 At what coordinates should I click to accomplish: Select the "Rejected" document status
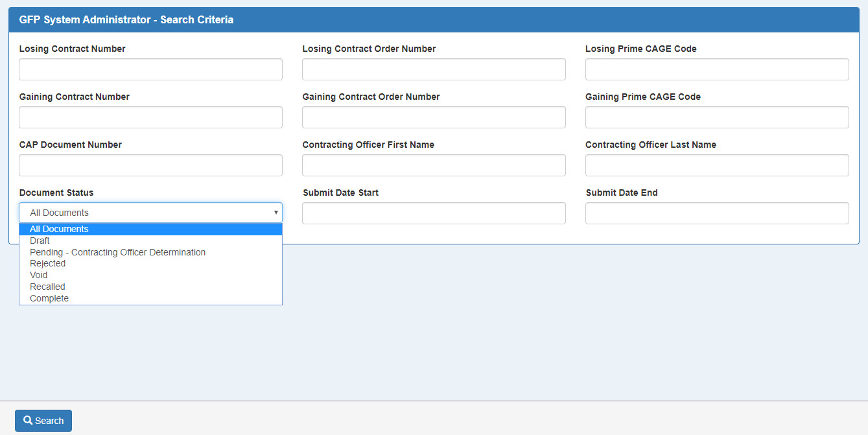(x=47, y=263)
